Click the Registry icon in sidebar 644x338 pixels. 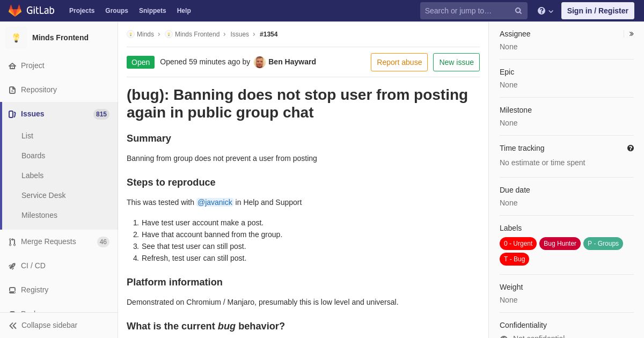[x=12, y=290]
